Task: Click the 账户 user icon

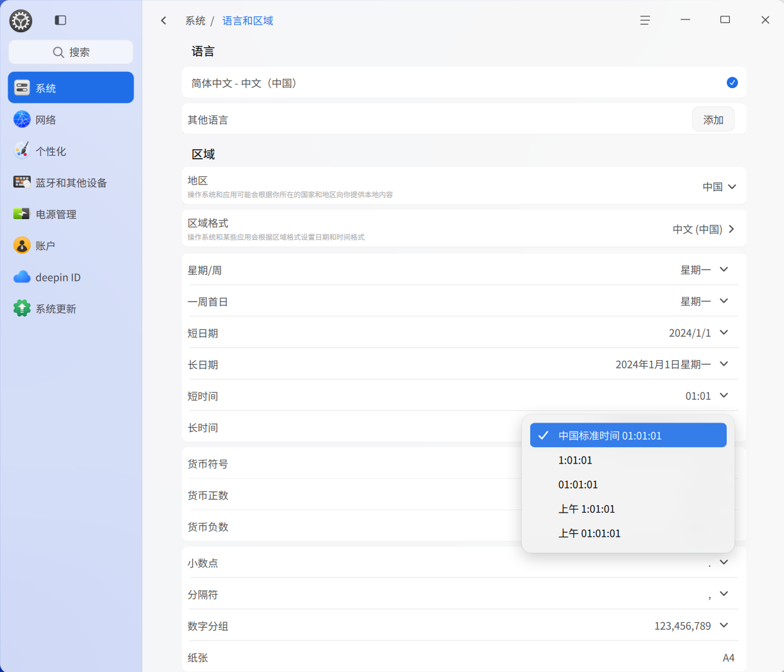Action: 22,245
